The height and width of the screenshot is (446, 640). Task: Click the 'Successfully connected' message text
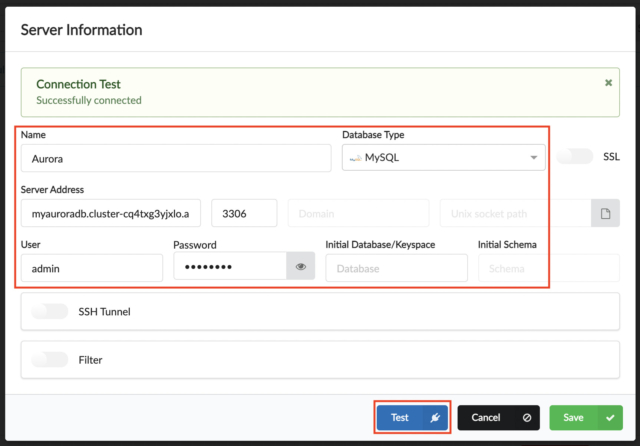(x=89, y=100)
